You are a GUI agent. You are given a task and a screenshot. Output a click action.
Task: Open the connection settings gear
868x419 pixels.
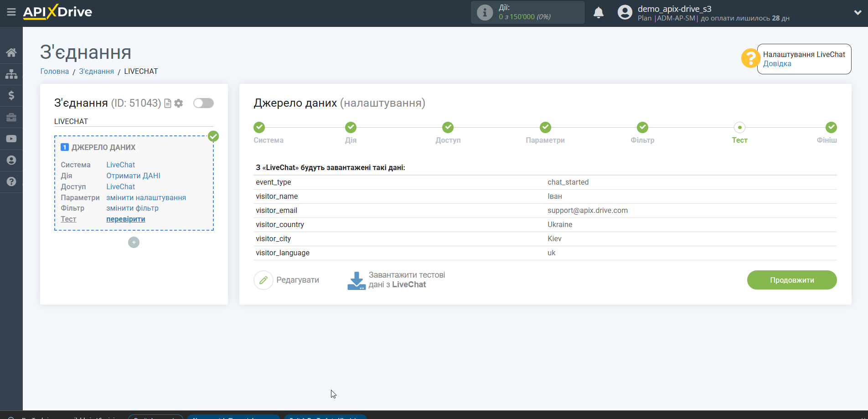(179, 103)
